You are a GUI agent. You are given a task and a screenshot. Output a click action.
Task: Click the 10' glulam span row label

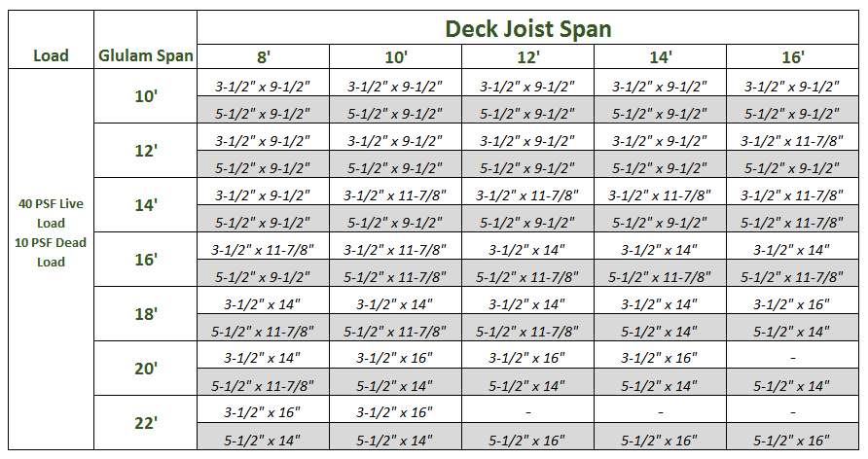coord(146,97)
